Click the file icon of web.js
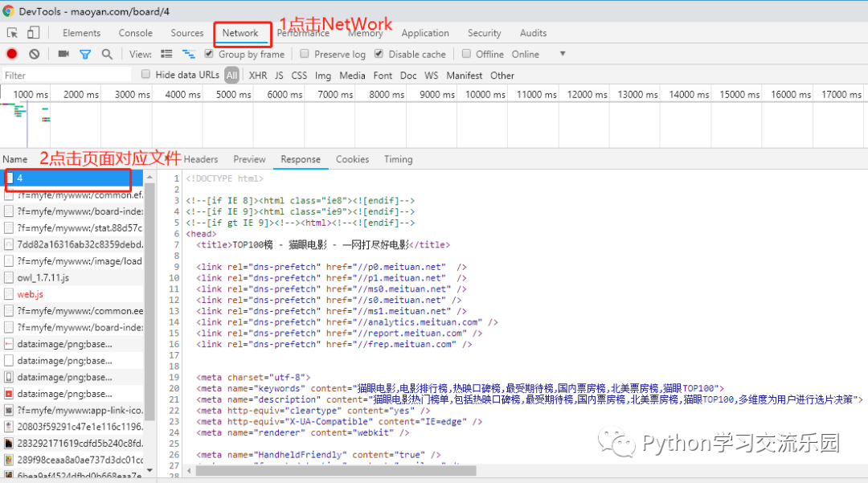The width and height of the screenshot is (868, 483). [9, 294]
